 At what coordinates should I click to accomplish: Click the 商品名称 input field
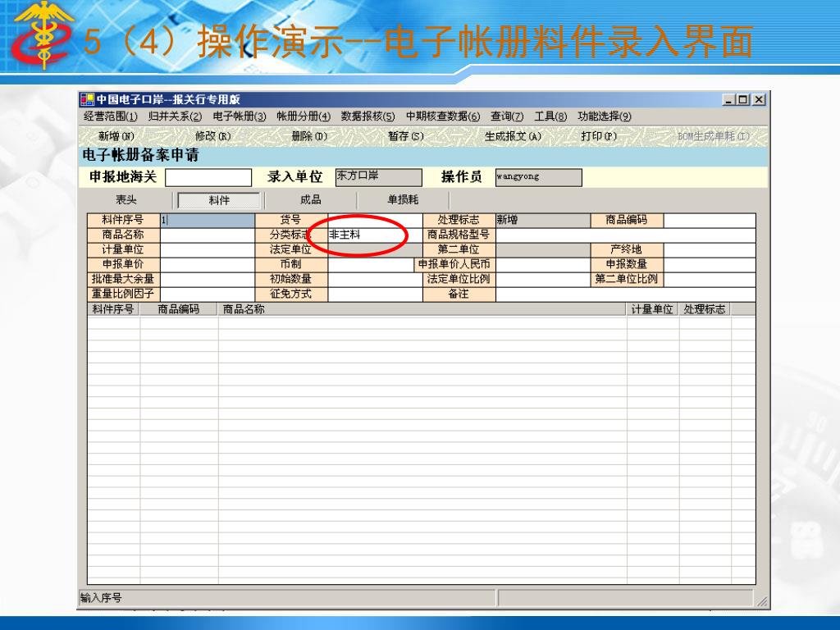(x=208, y=235)
